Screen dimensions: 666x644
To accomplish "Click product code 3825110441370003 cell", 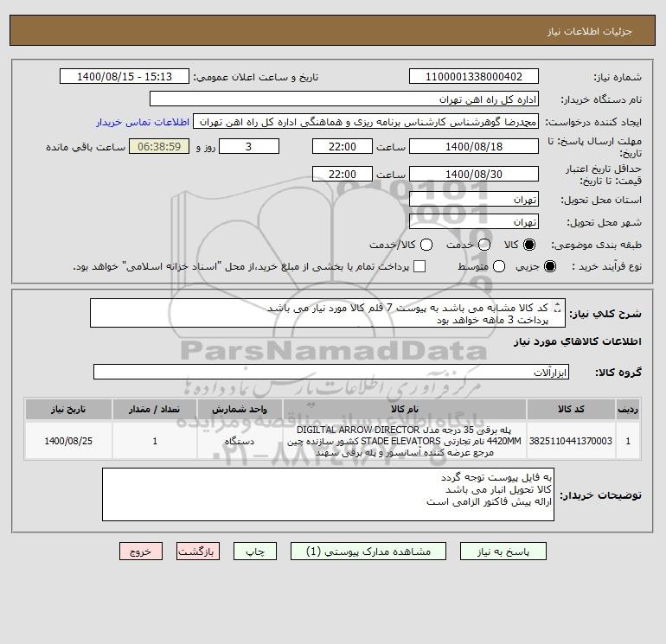I will point(571,441).
